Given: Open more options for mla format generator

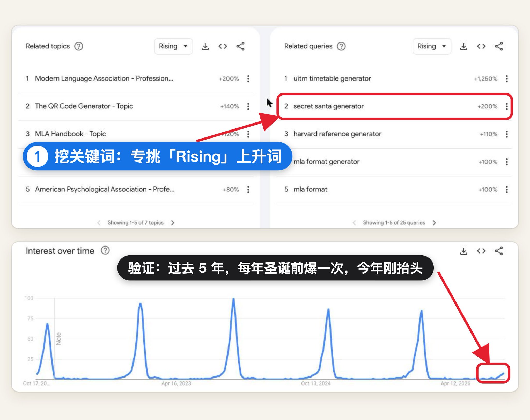Looking at the screenshot, I should [507, 162].
